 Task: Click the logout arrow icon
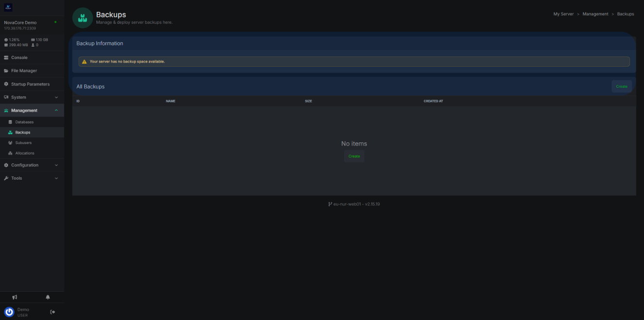click(53, 312)
